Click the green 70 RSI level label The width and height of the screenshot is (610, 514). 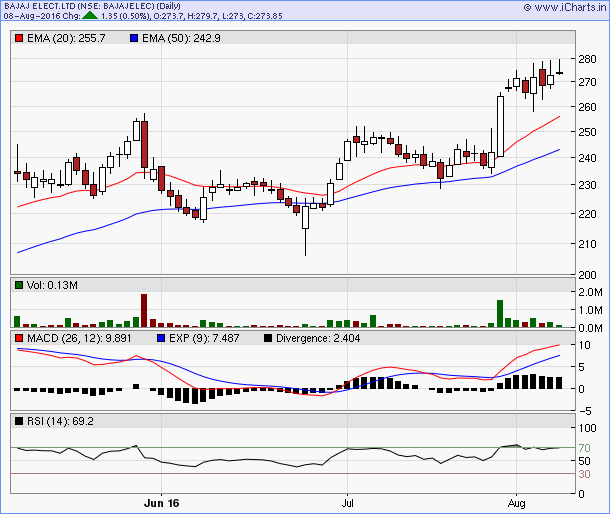pyautogui.click(x=584, y=448)
